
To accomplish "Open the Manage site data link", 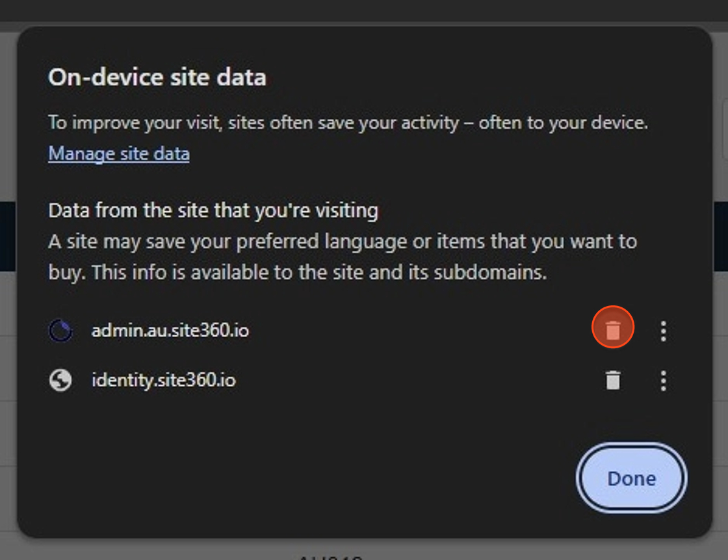I will 119,153.
